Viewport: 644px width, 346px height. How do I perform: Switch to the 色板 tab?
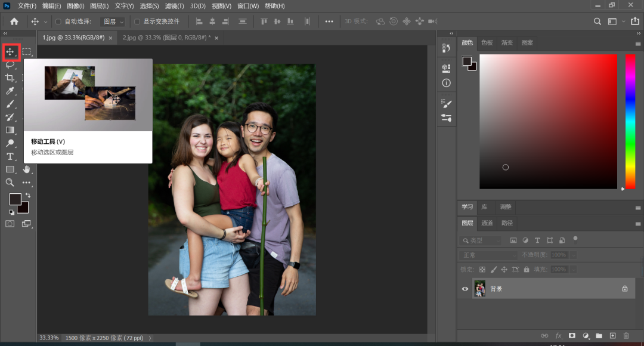tap(487, 42)
